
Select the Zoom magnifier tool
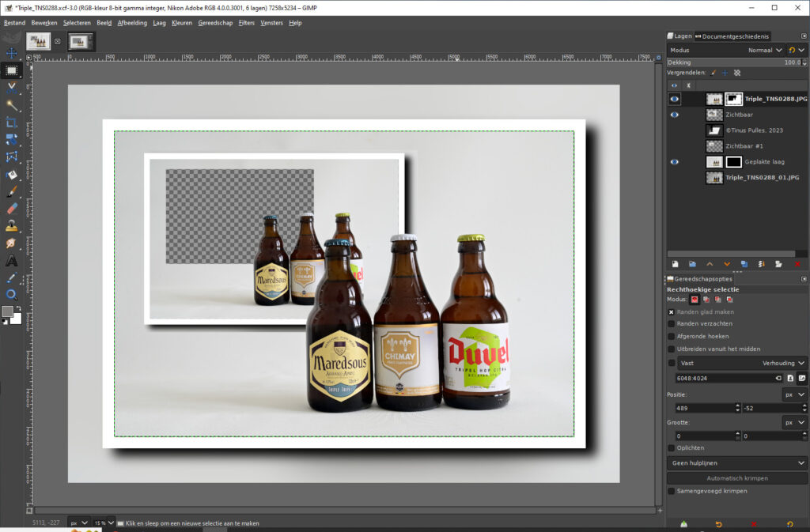(11, 295)
